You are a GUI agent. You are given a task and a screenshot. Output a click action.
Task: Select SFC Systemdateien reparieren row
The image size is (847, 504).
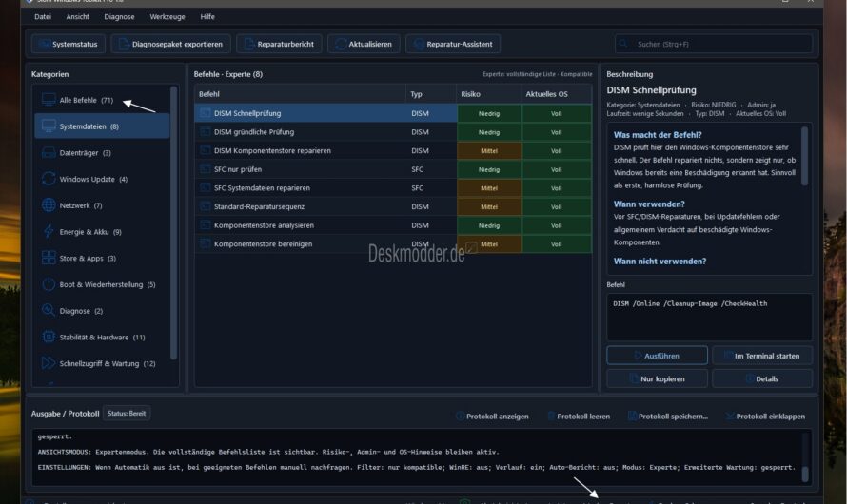tap(393, 187)
